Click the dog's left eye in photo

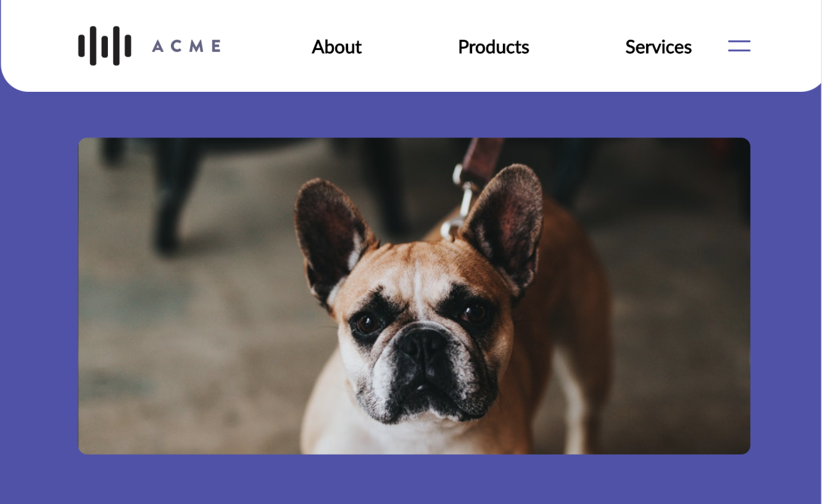368,323
